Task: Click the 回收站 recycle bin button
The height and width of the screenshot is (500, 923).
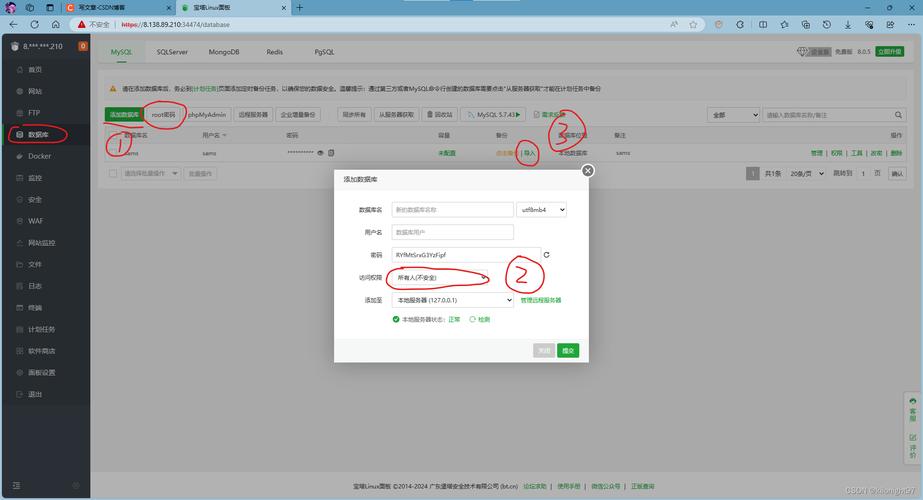Action: 439,115
